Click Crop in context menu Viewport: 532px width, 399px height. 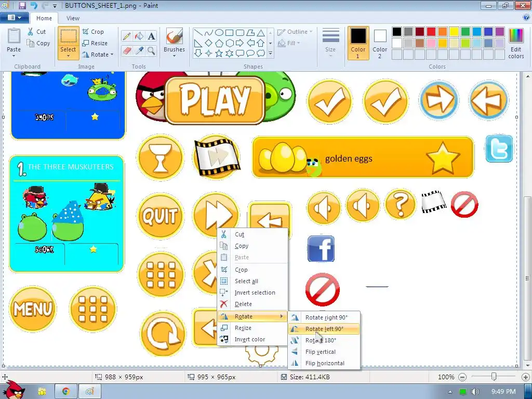tap(252, 270)
